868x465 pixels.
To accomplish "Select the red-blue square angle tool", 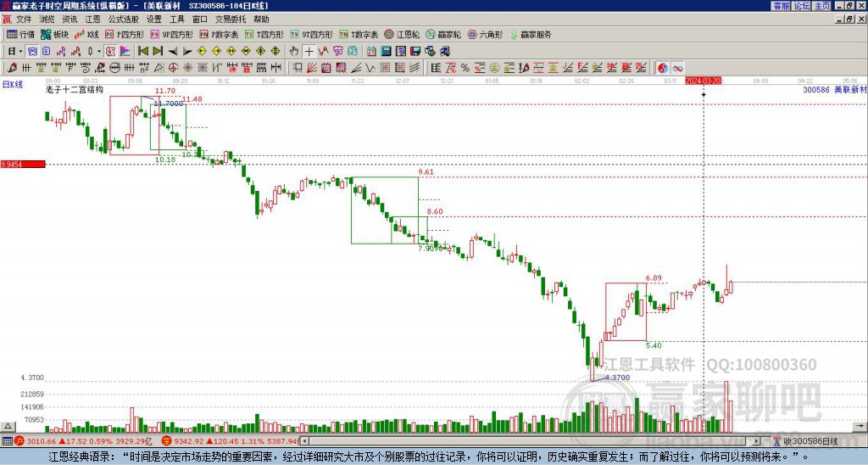I will click(x=341, y=68).
